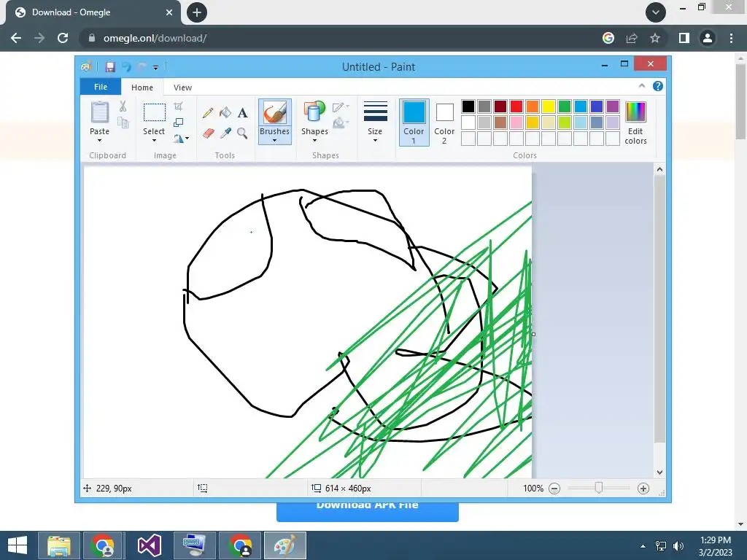Open the Chrome profile avatar
The image size is (747, 560).
coord(708,38)
